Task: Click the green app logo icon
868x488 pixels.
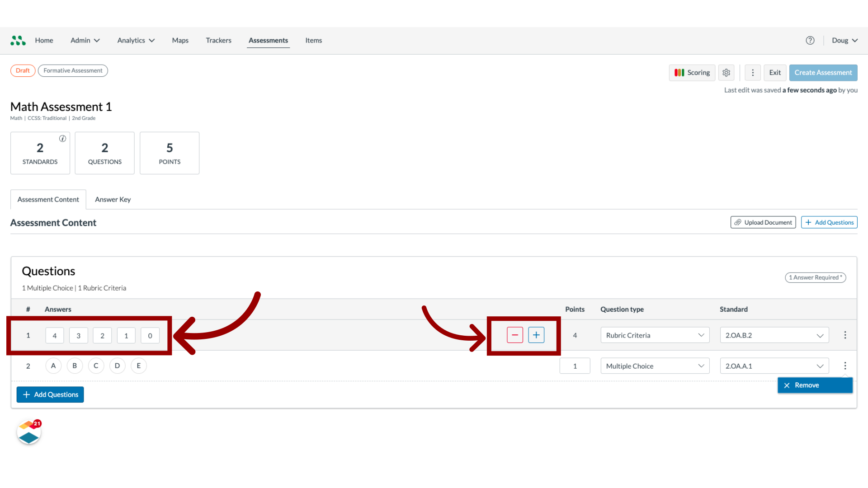Action: [x=18, y=41]
